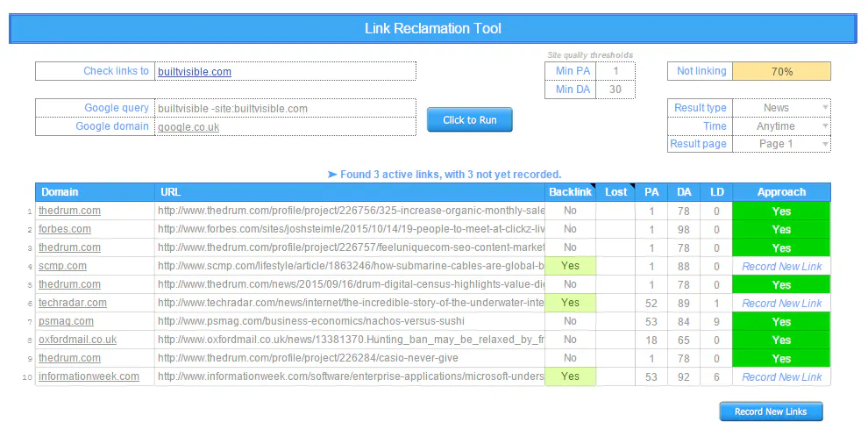Click the Yes backlink cell for informationweek.com

coord(570,376)
